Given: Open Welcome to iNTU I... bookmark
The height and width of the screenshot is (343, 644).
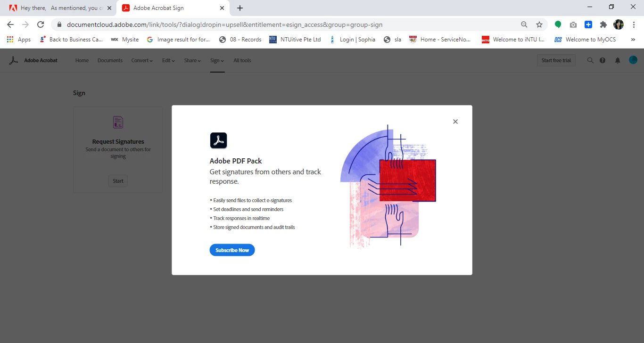Looking at the screenshot, I should coord(513,40).
